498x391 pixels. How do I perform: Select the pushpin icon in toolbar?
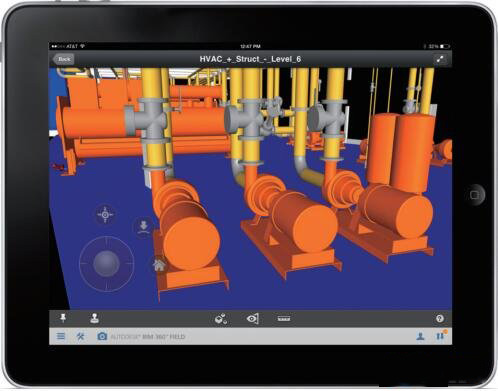click(63, 318)
